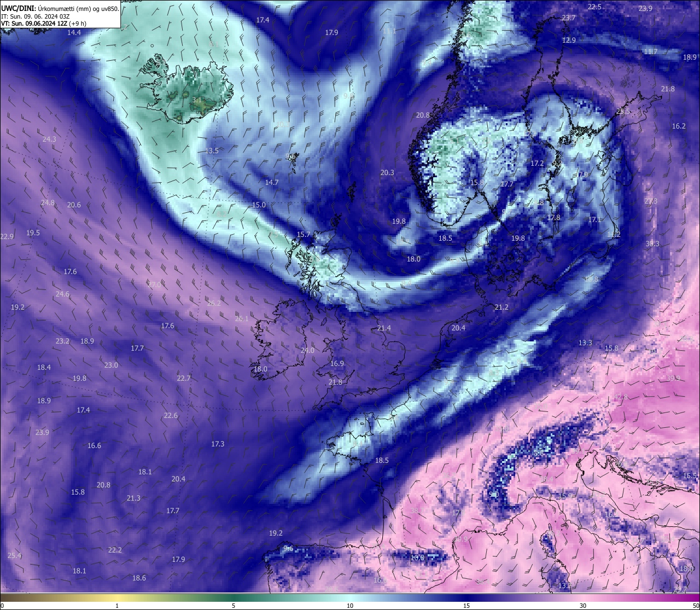Pick the map value 16.6
Image resolution: width=700 pixels, height=610 pixels.
tap(94, 445)
